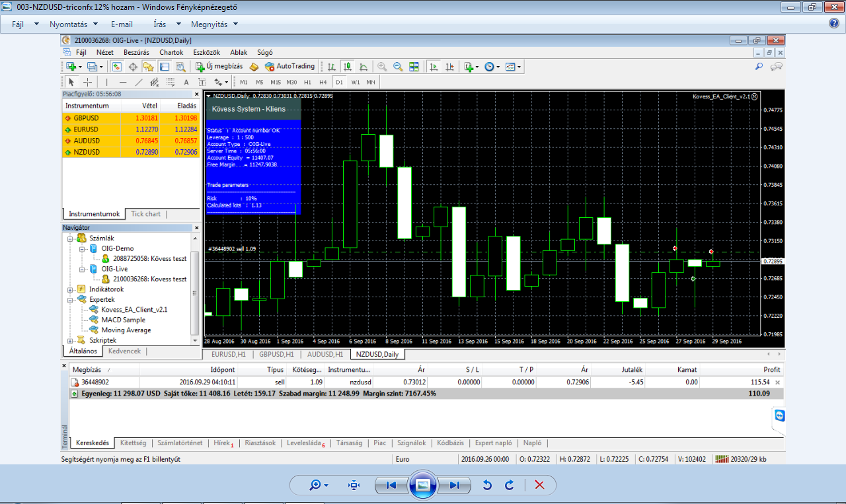Select the crosshair cursor tool

(x=87, y=82)
